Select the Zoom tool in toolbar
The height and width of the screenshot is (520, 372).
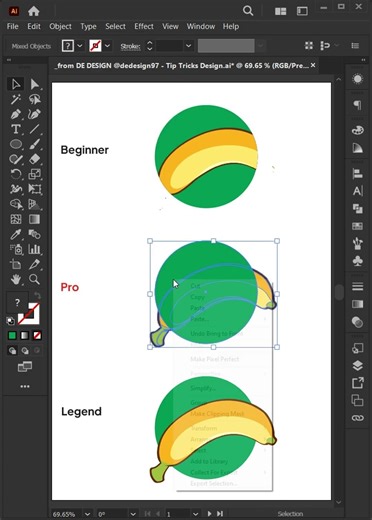34,279
